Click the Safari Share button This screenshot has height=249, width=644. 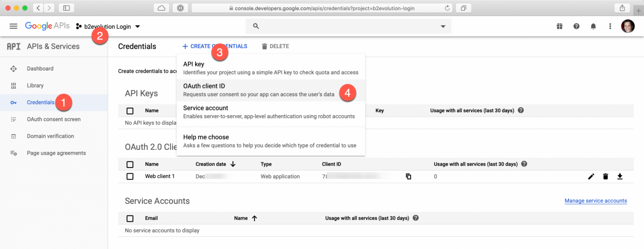pos(622,8)
